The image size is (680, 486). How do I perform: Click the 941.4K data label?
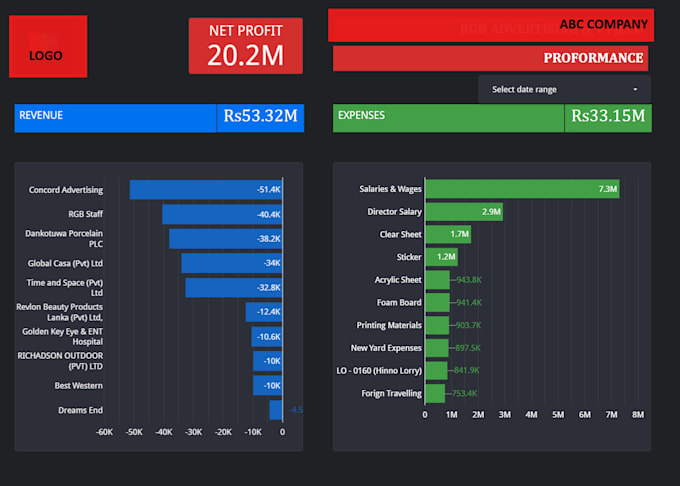[x=469, y=303]
